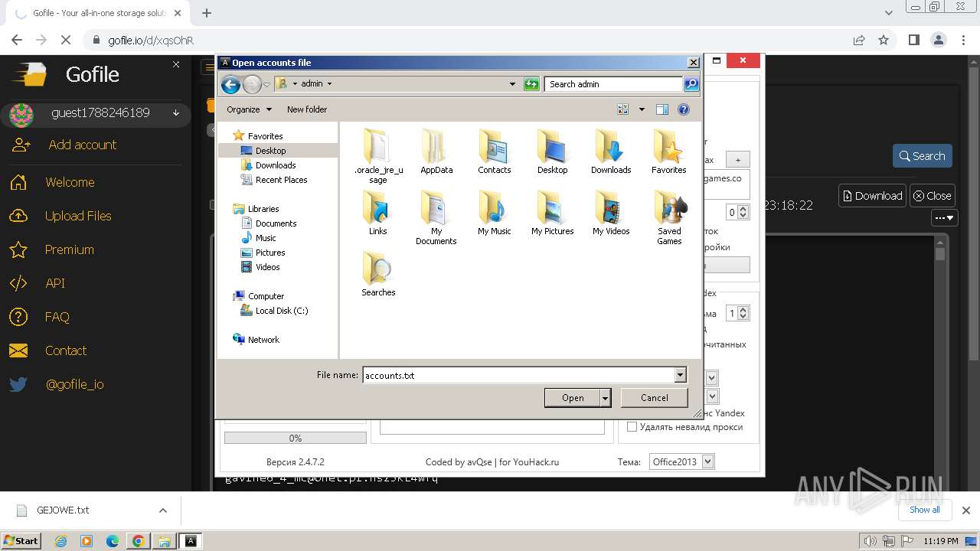Select the Downloads folder in file list
The height and width of the screenshot is (551, 980).
611,152
